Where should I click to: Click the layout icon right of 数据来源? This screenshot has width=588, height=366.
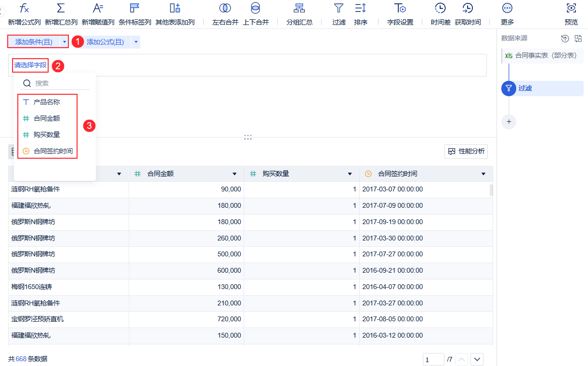[578, 38]
